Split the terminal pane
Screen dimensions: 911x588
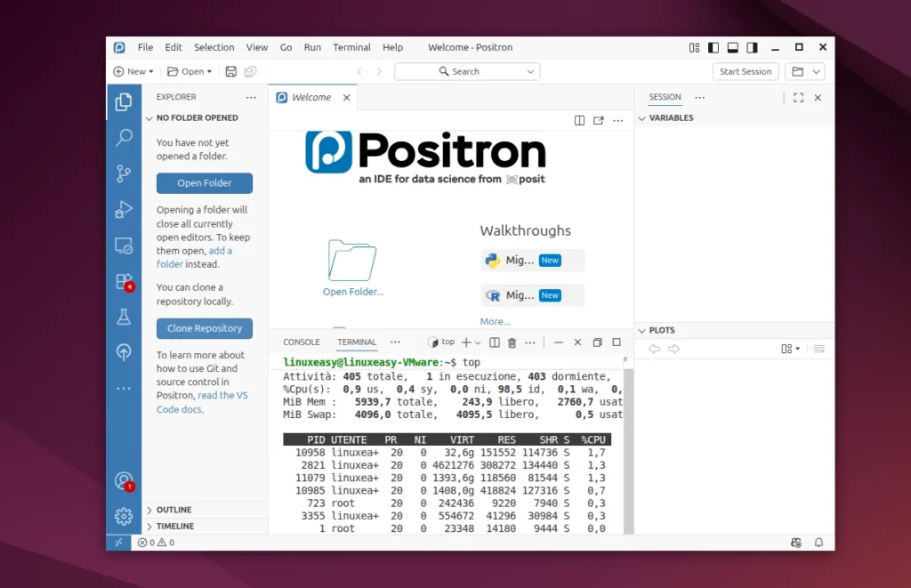[494, 342]
